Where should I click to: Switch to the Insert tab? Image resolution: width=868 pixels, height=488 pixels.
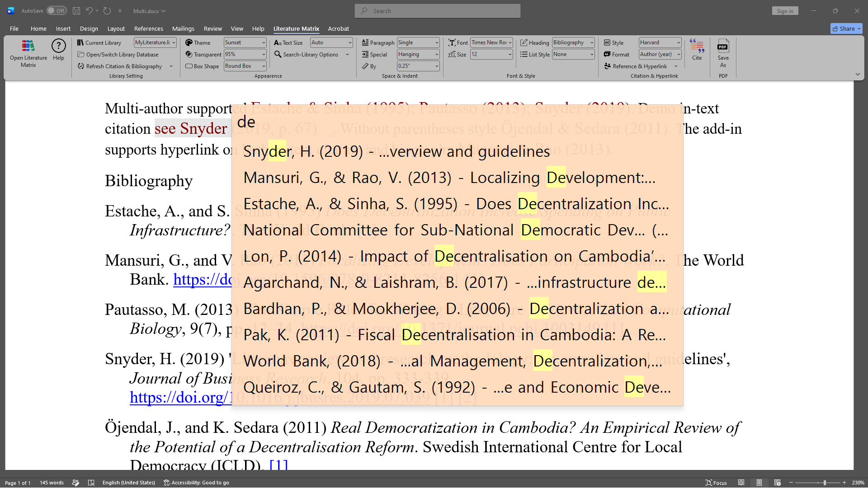coord(63,28)
